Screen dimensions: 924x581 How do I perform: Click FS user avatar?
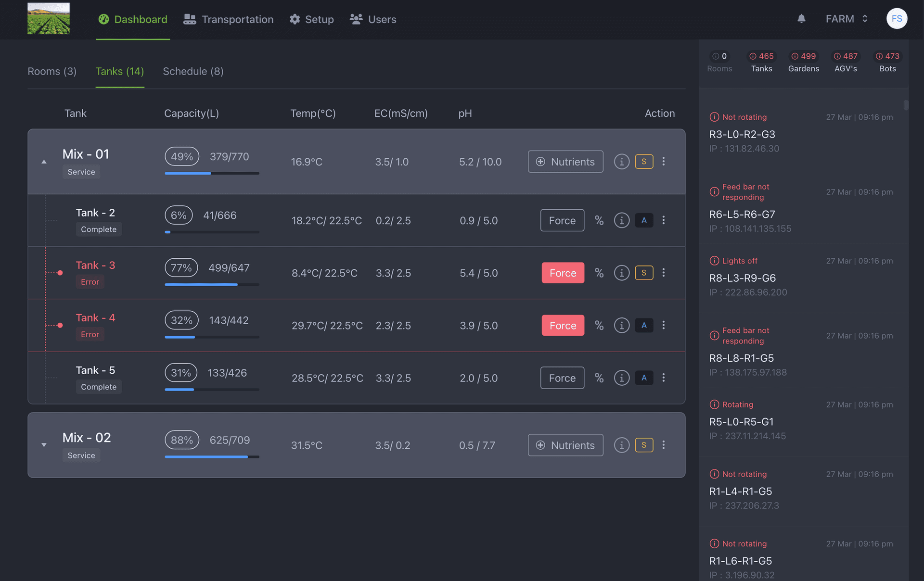[x=897, y=19]
